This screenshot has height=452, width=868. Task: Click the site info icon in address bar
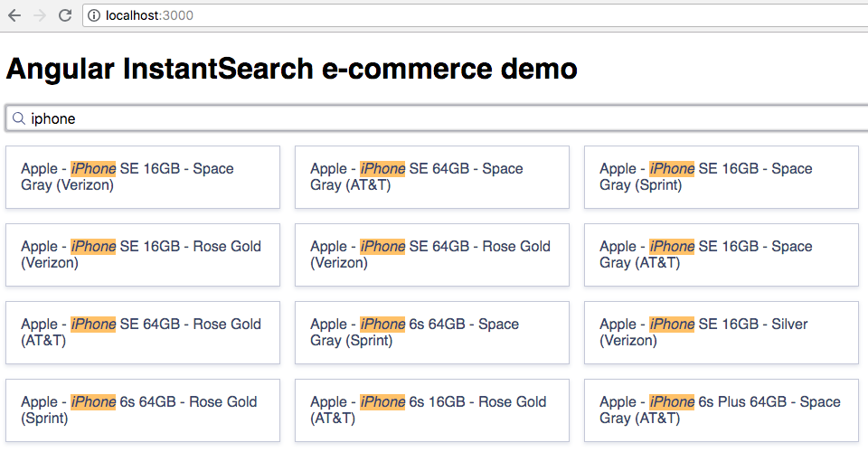point(94,15)
